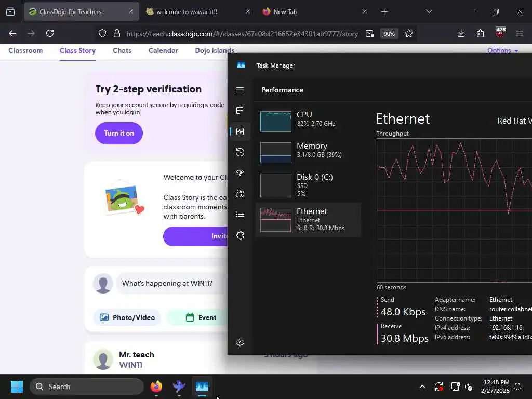532x399 pixels.
Task: Click extension icon with 428 badge
Action: click(500, 33)
